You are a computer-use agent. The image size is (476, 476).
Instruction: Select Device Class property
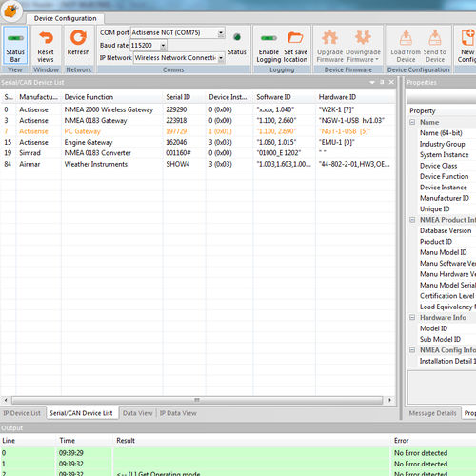(439, 166)
